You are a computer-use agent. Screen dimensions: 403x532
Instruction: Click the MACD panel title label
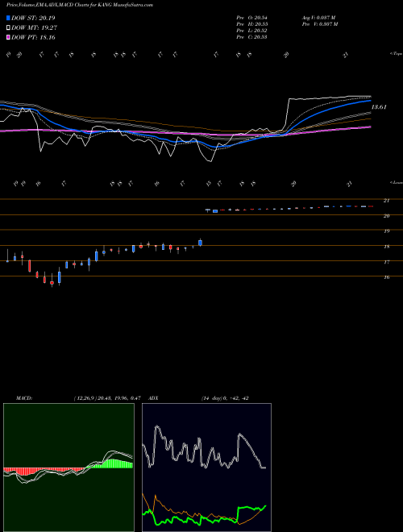click(24, 398)
